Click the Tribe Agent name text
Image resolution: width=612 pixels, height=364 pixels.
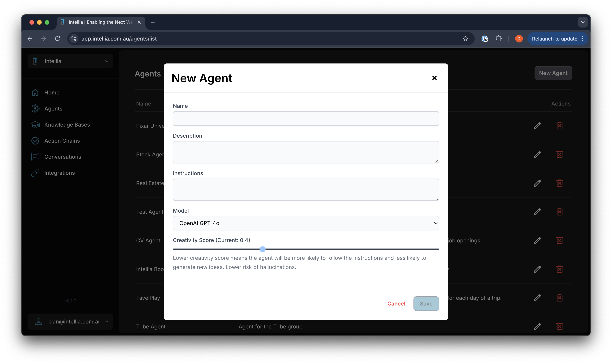151,327
